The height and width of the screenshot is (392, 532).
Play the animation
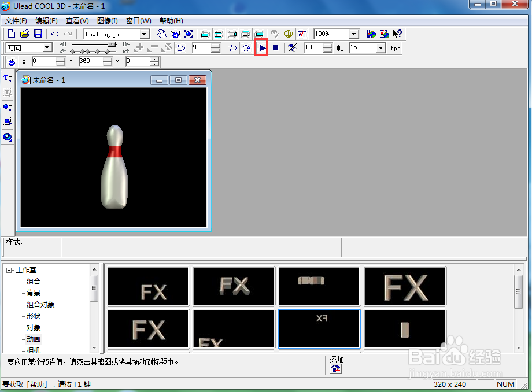click(x=263, y=48)
